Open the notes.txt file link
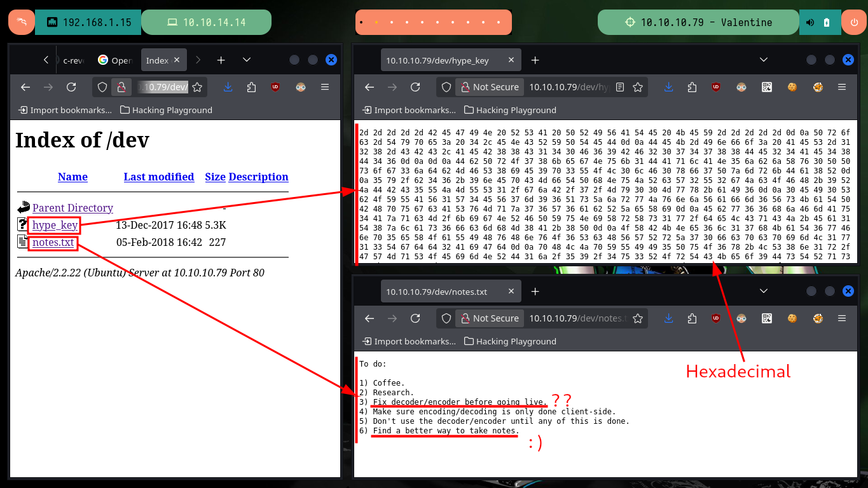 pyautogui.click(x=53, y=242)
